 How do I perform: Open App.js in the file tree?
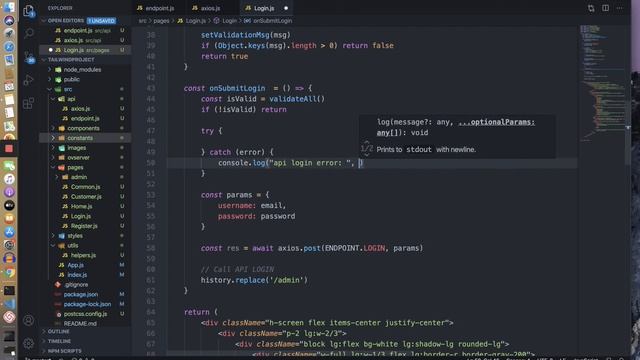pos(75,265)
